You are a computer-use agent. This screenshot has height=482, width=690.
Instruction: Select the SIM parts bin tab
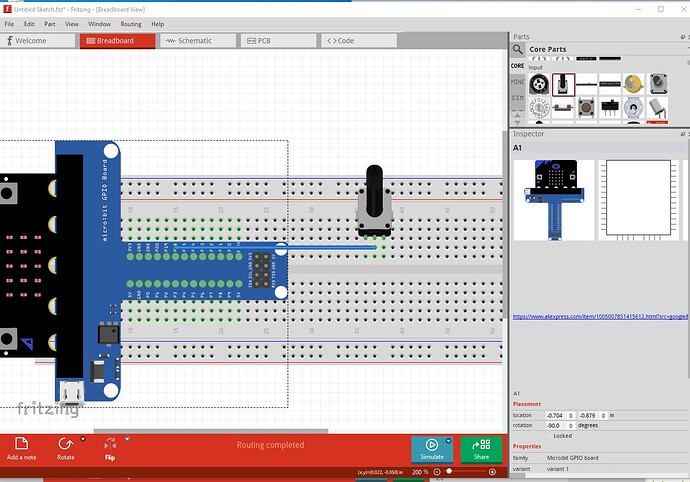pos(518,98)
